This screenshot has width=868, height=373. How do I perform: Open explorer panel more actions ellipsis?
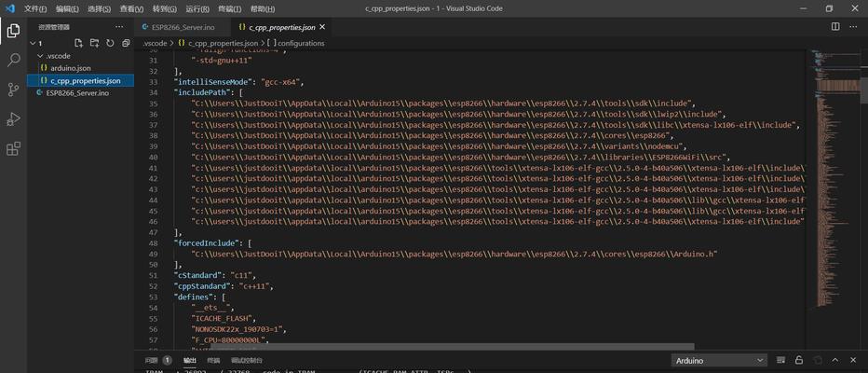[x=119, y=27]
